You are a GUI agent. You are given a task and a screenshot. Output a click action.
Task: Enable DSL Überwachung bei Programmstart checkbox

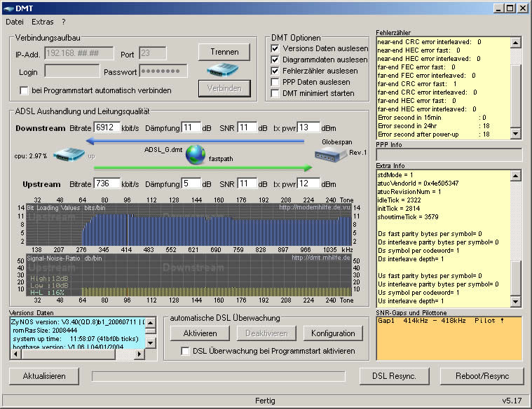click(x=186, y=351)
